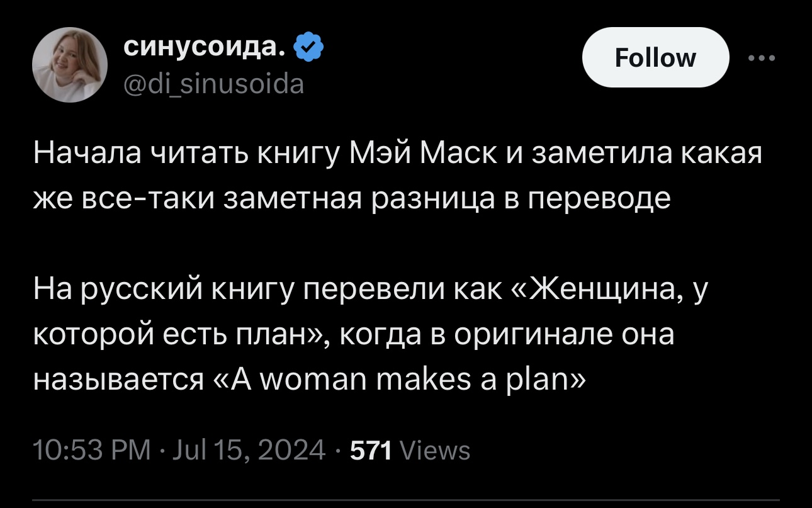This screenshot has height=508, width=812.
Task: Click the @di_sinusoida handle
Action: coord(213,83)
